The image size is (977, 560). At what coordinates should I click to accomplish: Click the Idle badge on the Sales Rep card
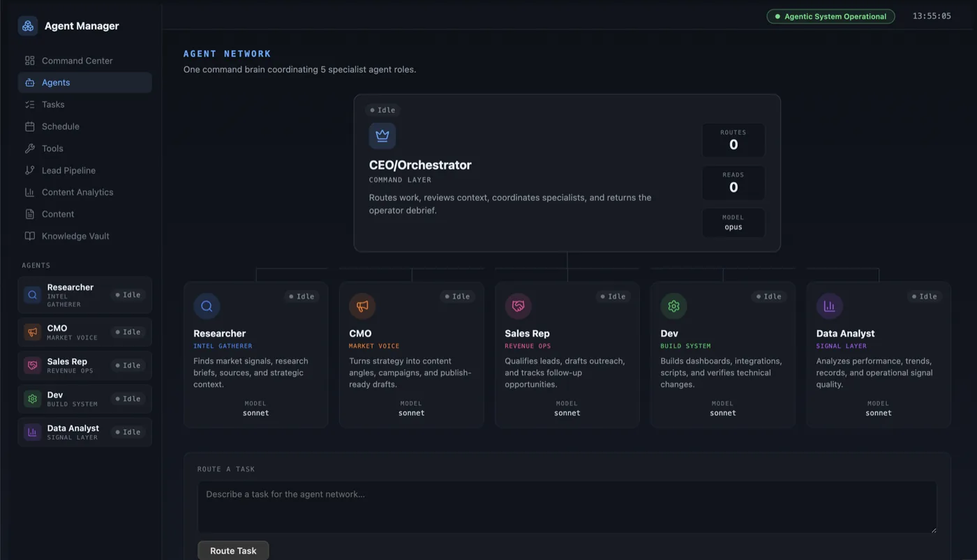pyautogui.click(x=613, y=296)
